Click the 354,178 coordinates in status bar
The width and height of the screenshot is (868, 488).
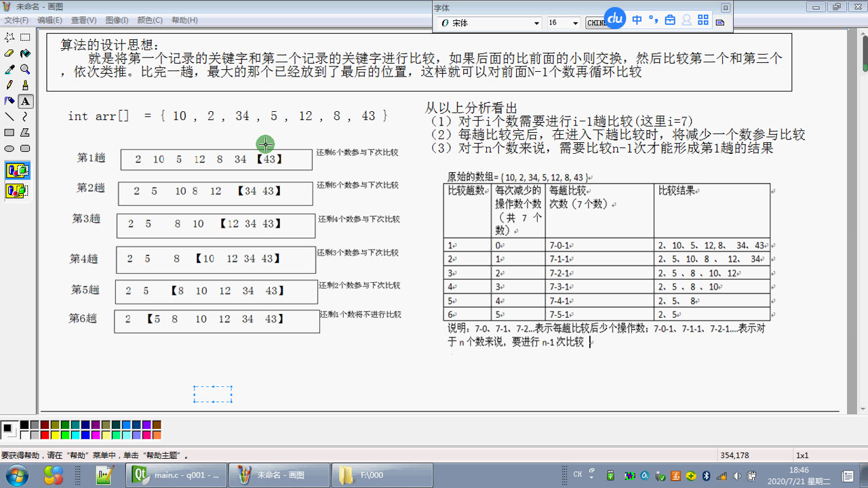[x=734, y=455]
